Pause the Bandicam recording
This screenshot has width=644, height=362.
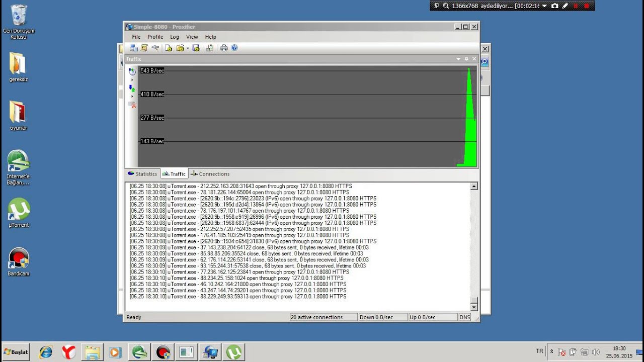tap(576, 6)
